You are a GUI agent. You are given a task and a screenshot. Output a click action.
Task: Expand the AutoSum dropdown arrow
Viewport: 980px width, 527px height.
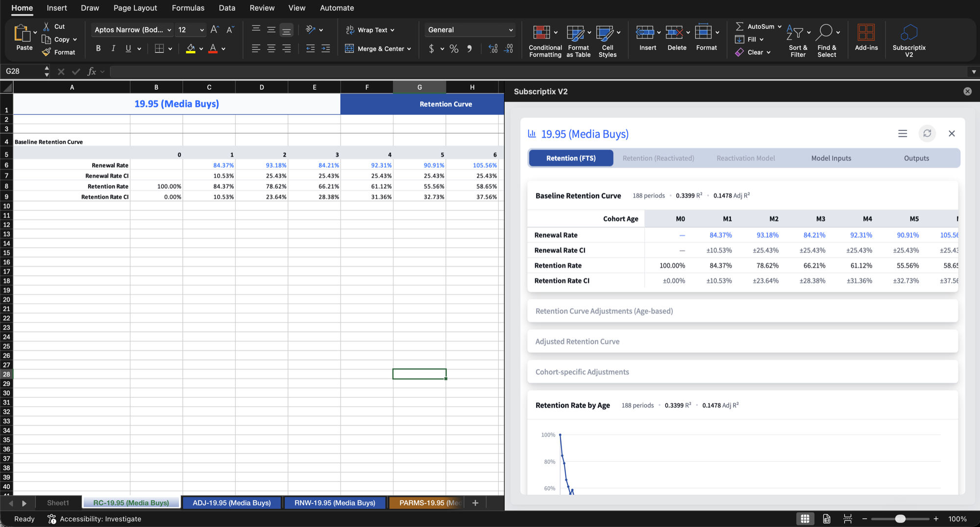[x=780, y=26]
